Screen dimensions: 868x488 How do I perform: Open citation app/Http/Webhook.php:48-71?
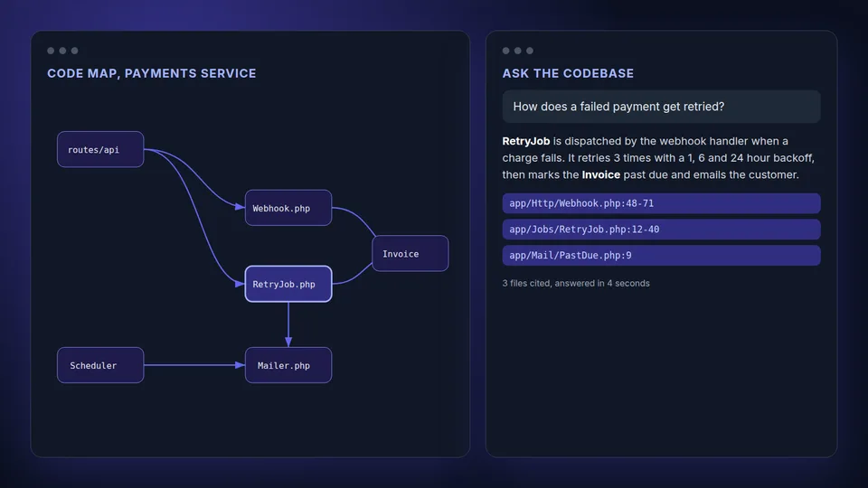pos(661,203)
